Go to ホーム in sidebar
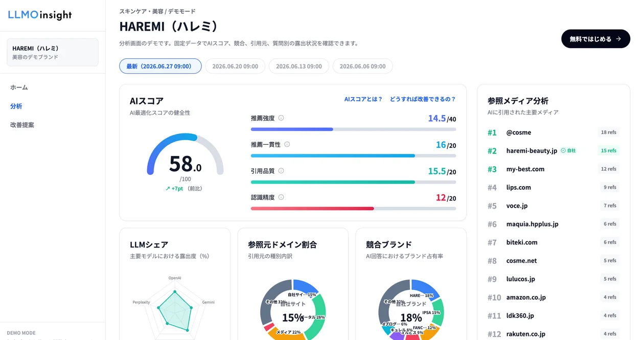Viewport: 644px width, 340px height. (x=19, y=87)
